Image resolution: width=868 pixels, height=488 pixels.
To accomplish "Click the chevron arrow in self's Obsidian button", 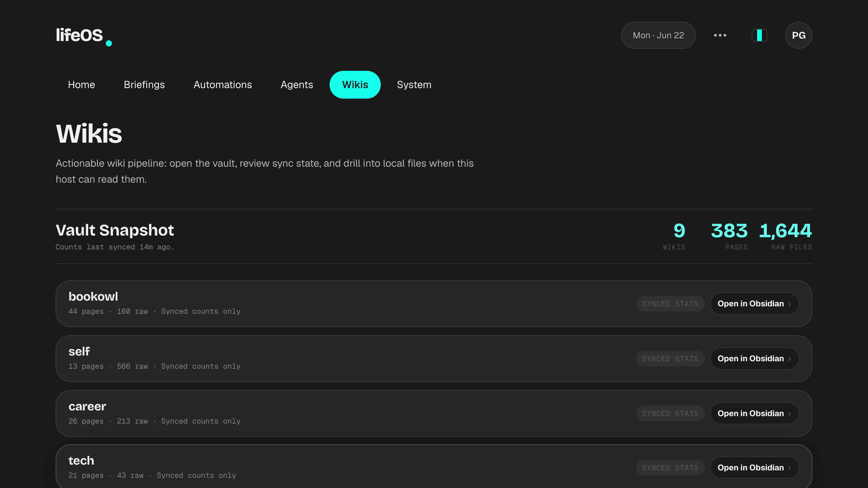I will point(790,359).
